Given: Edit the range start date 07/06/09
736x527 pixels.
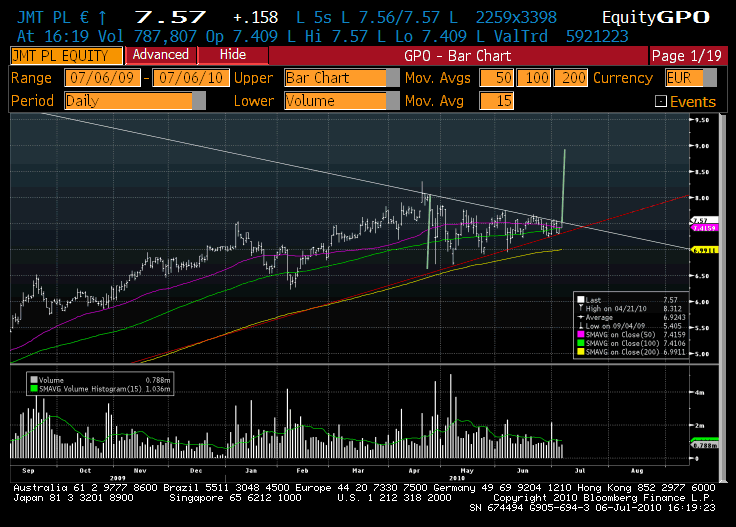Looking at the screenshot, I should point(102,78).
